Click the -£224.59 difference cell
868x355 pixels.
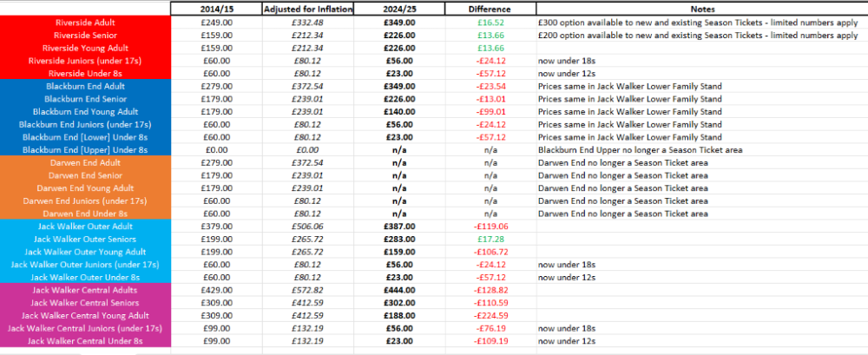point(490,316)
